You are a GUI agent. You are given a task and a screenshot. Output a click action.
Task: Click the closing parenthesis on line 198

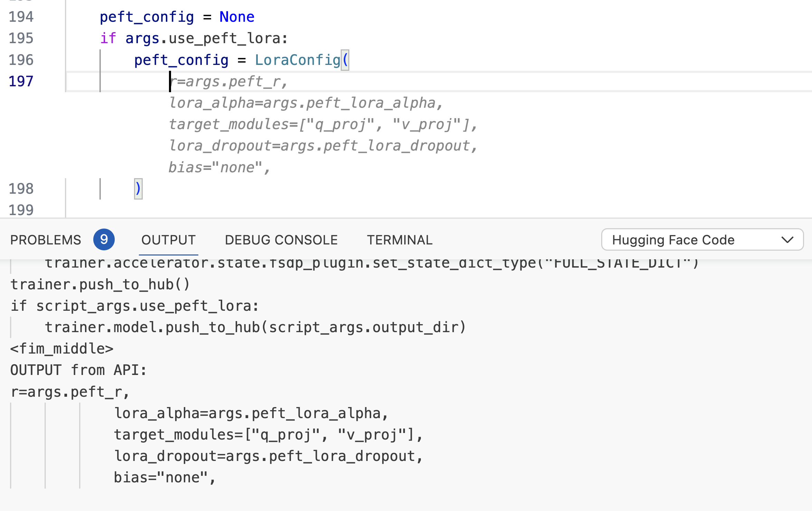click(138, 189)
